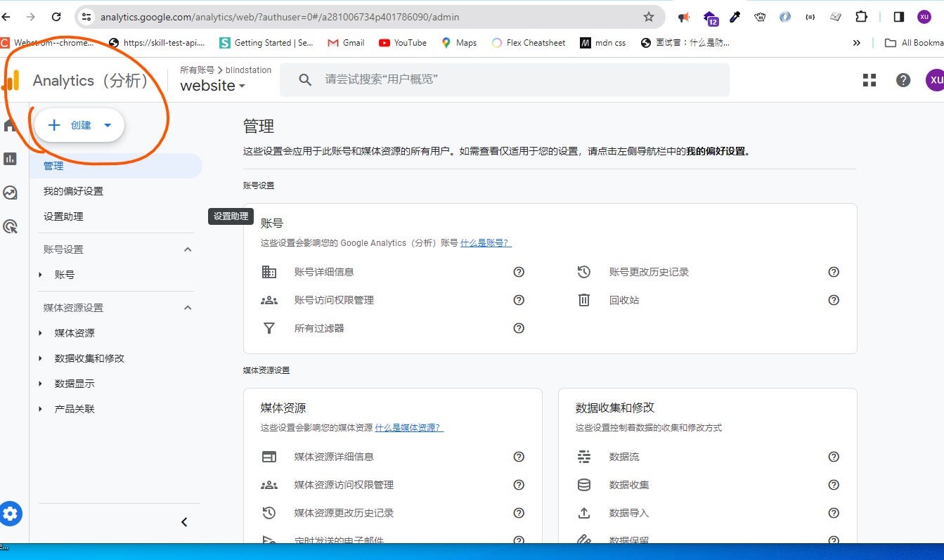Screen dimensions: 944x560
Task: Click the blue Admin gear icon
Action: click(10, 514)
